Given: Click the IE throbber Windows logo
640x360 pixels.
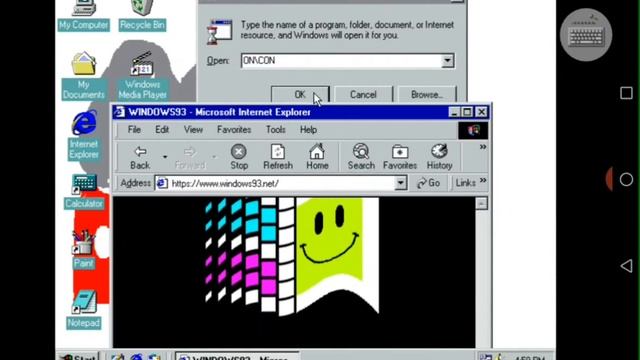Looking at the screenshot, I should 473,131.
